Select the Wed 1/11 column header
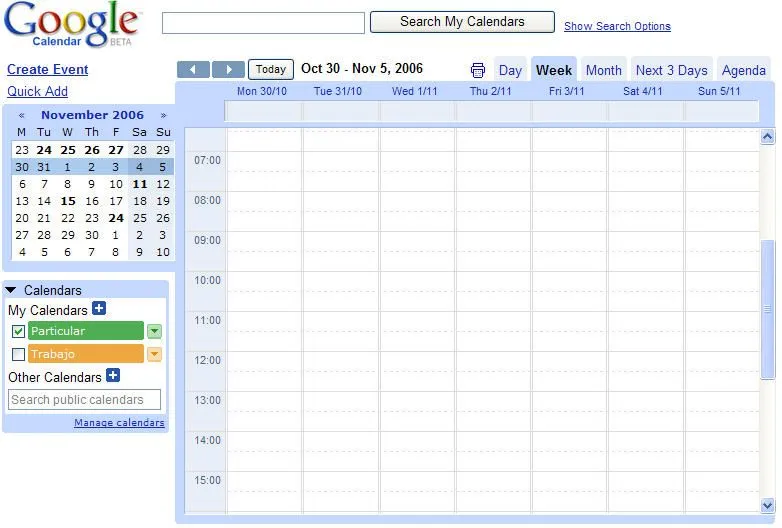Image resolution: width=782 pixels, height=528 pixels. click(414, 91)
